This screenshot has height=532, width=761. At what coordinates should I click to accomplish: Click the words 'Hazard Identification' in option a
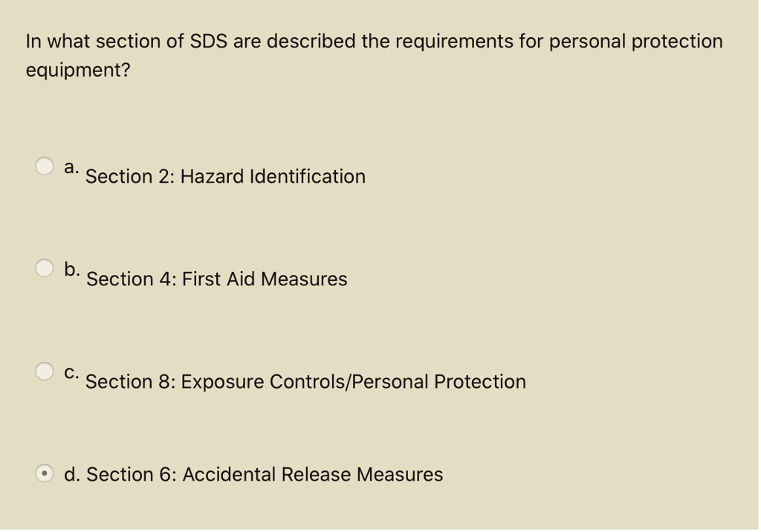click(x=273, y=177)
